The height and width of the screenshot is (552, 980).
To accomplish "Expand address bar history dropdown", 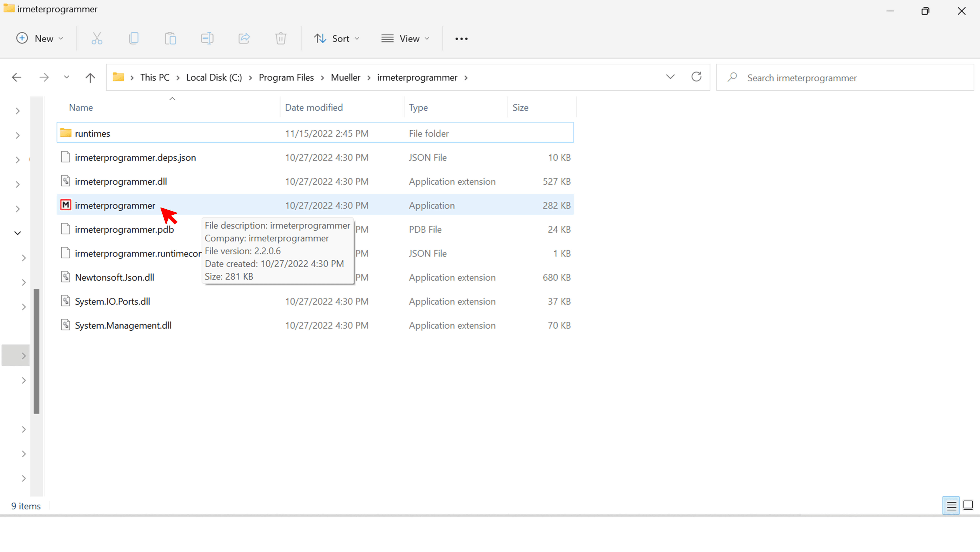I will [x=670, y=77].
